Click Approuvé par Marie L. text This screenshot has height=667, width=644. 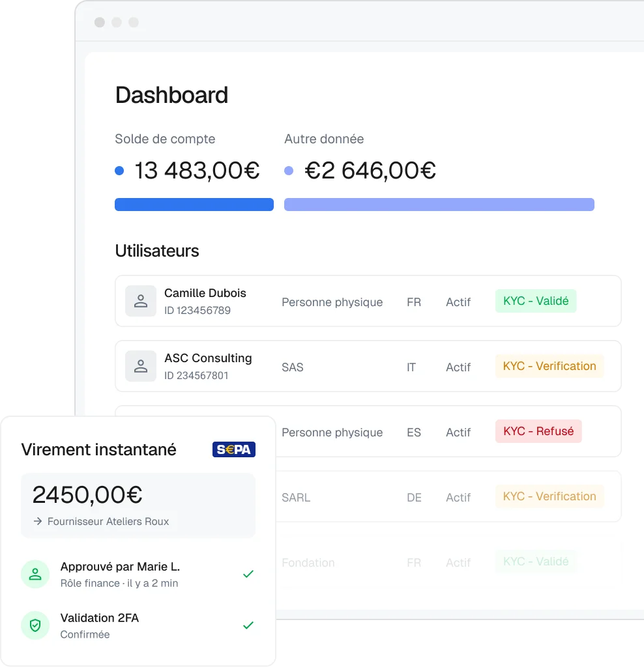[120, 567]
